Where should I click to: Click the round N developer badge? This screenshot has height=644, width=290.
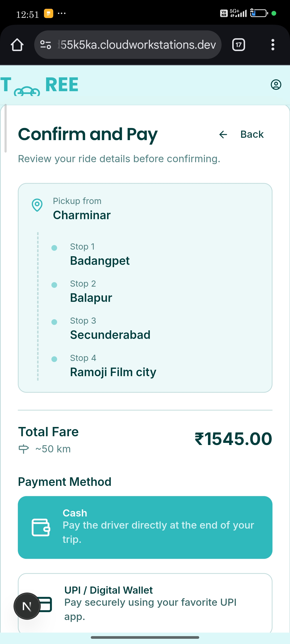click(x=27, y=606)
